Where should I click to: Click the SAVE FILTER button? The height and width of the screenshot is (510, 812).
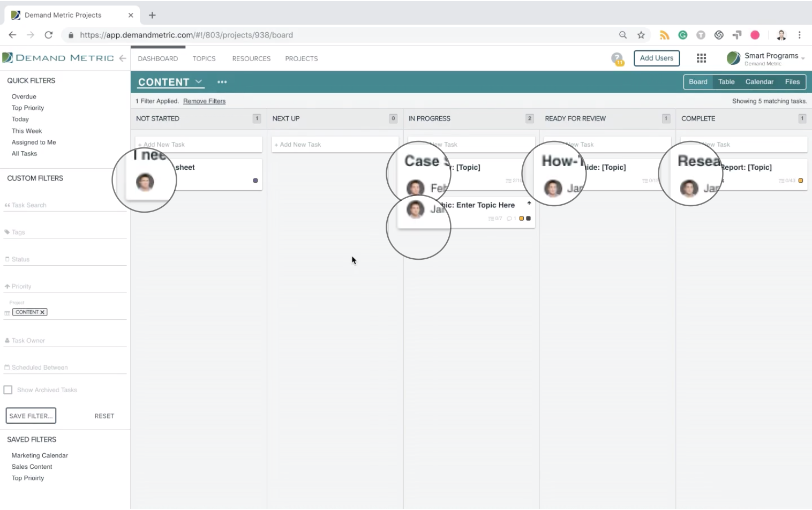31,416
